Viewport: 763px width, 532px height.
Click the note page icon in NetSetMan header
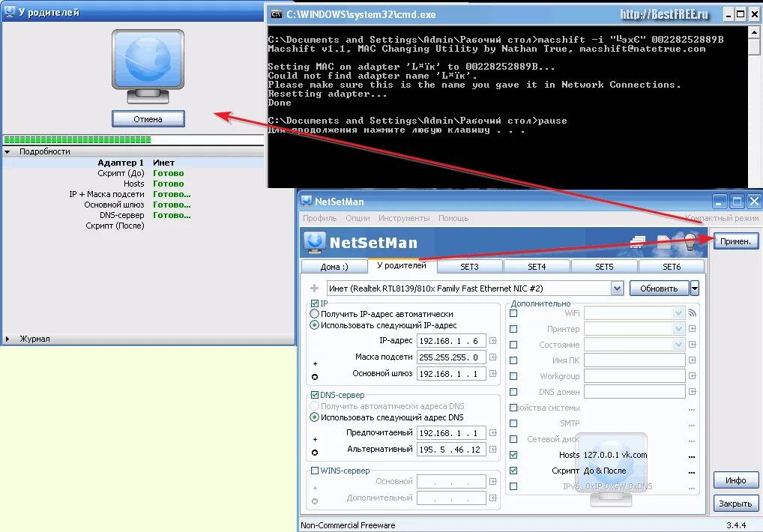664,242
